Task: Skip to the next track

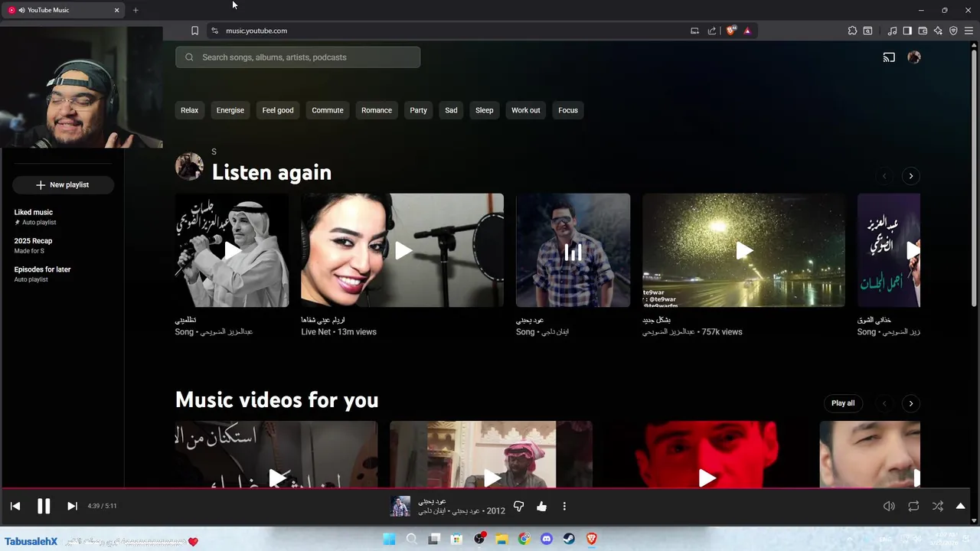Action: (x=72, y=506)
